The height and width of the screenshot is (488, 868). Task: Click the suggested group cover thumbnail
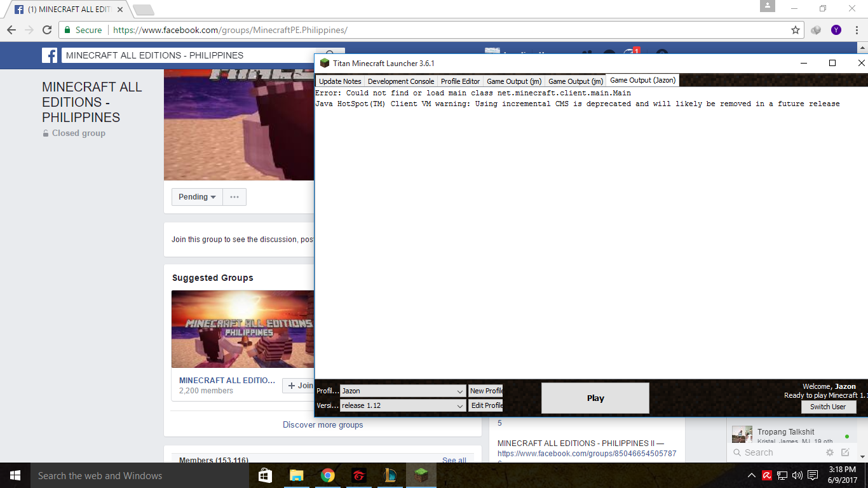[x=243, y=329]
